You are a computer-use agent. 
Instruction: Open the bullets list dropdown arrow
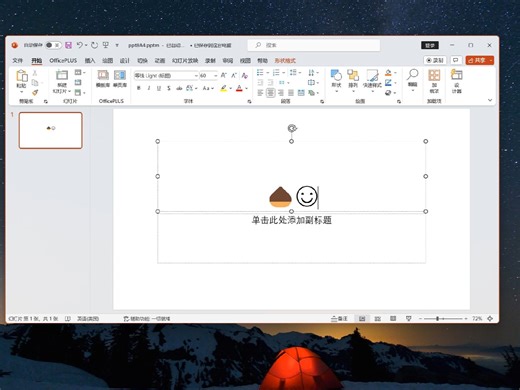pos(267,72)
